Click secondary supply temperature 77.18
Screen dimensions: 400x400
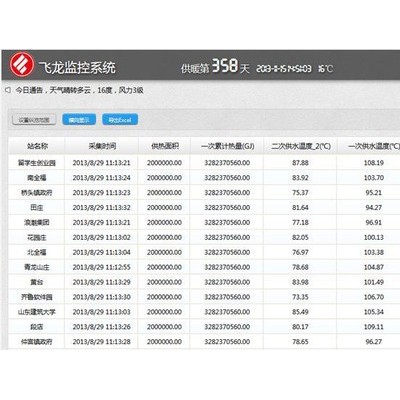[x=300, y=222]
